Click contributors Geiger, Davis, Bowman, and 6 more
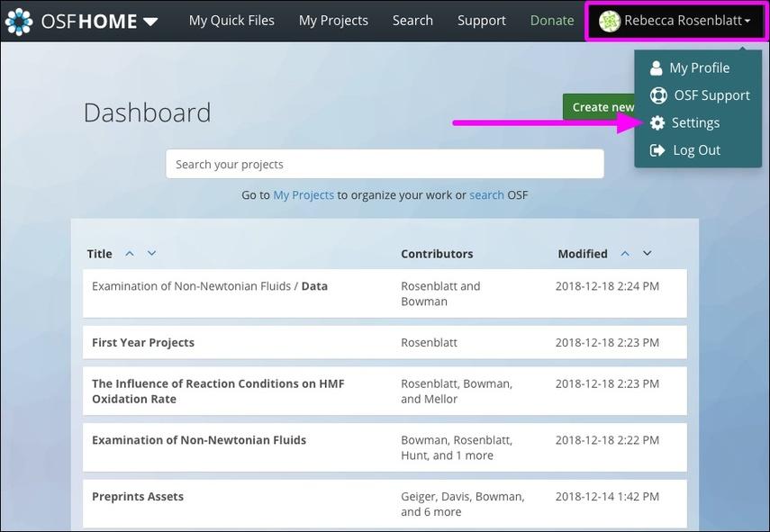This screenshot has width=770, height=532. coord(463,504)
